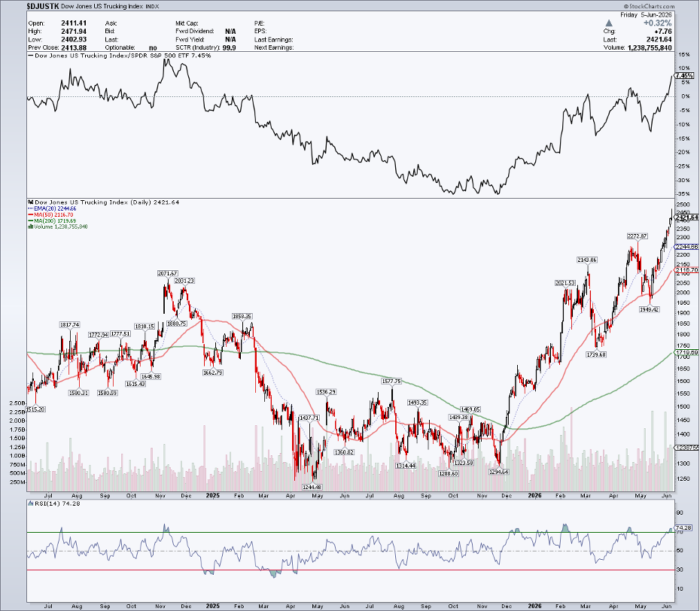Click the 1858.35 high price label

[242, 316]
